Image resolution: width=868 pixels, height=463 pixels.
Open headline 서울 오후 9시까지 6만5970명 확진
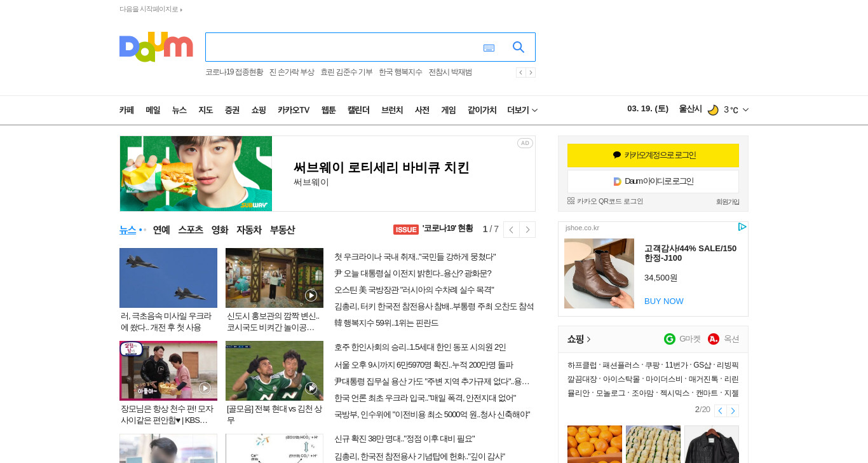click(424, 365)
